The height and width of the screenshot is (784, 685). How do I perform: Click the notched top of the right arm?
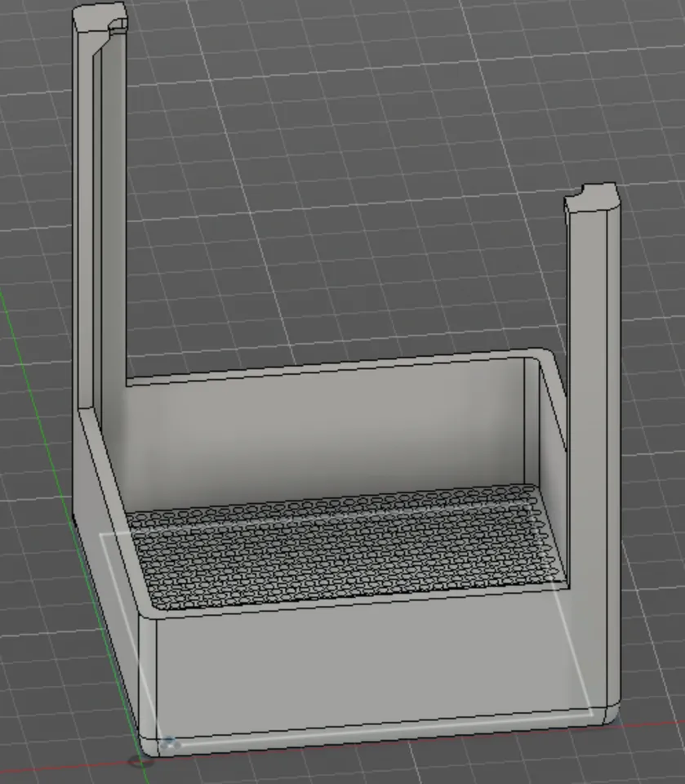tap(592, 196)
